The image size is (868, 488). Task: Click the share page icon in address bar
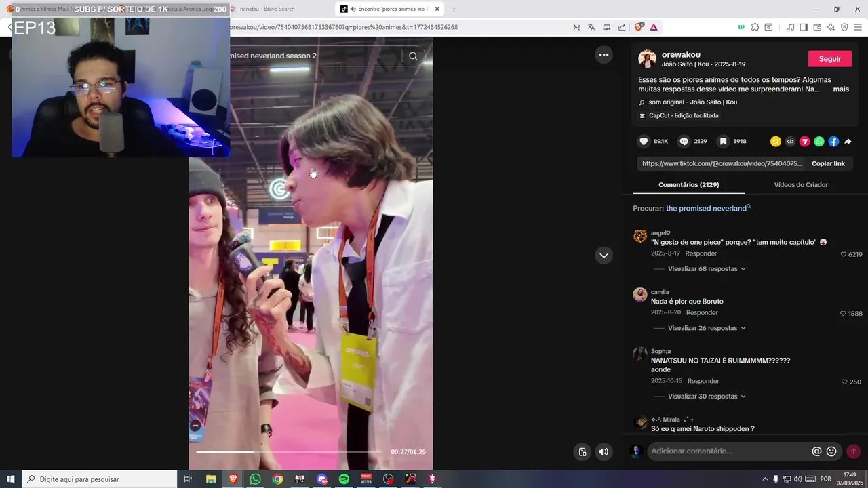[622, 27]
